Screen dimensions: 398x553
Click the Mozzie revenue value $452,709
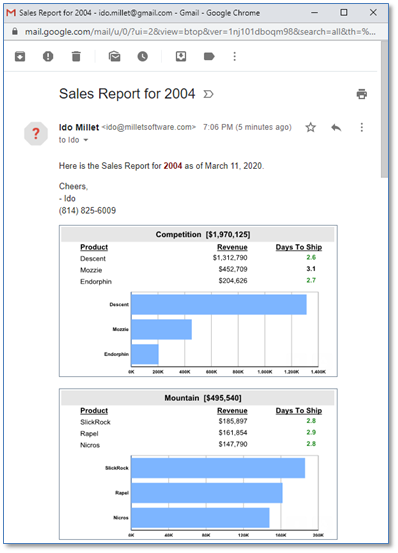233,269
